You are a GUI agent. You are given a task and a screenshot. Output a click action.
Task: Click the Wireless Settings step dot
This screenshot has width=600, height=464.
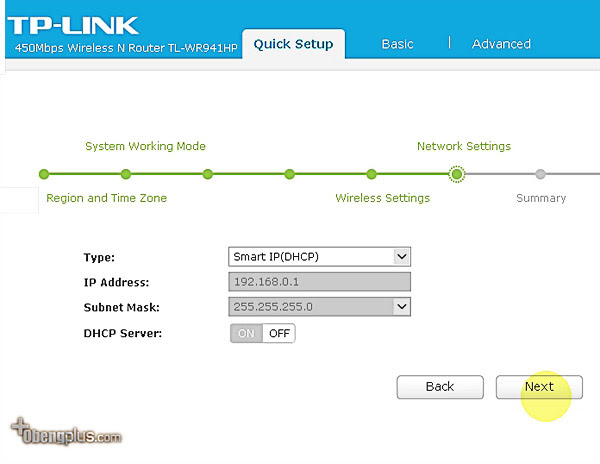(371, 174)
